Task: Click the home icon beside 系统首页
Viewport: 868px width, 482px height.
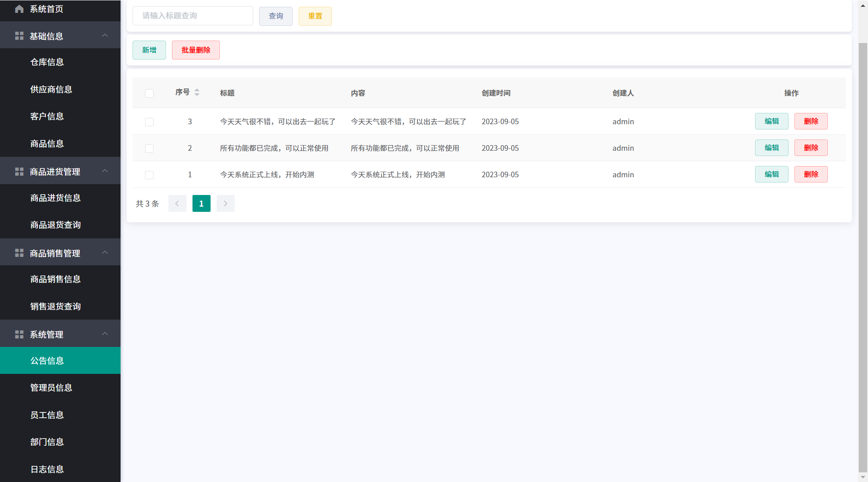Action: [19, 9]
